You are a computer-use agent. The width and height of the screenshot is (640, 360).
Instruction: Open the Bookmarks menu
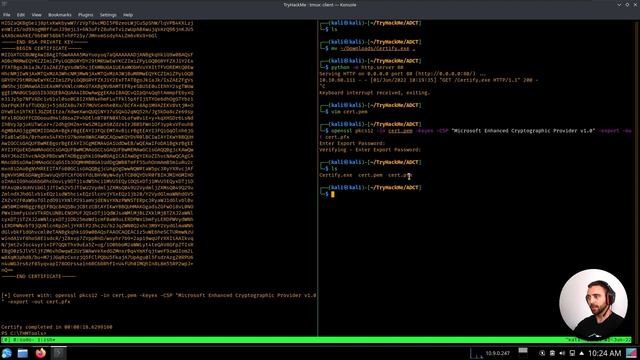coord(60,15)
